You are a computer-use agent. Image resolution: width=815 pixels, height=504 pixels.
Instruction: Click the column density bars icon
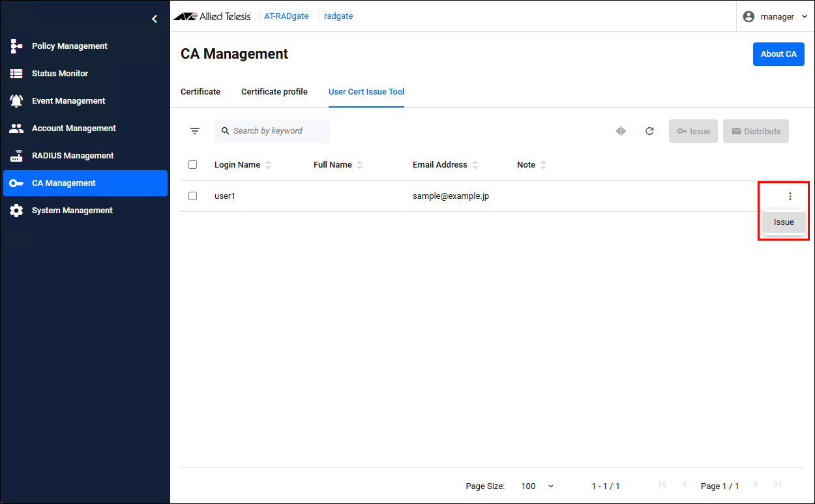coord(621,131)
